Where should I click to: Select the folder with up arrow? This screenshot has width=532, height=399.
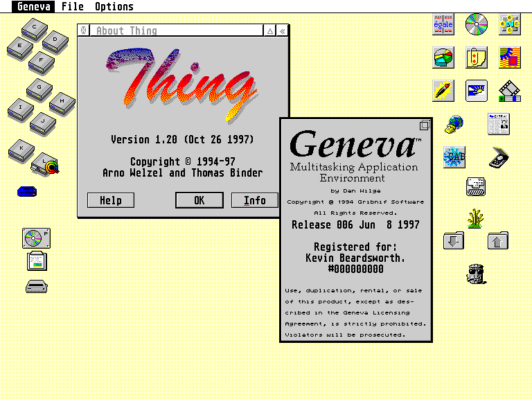[x=498, y=240]
